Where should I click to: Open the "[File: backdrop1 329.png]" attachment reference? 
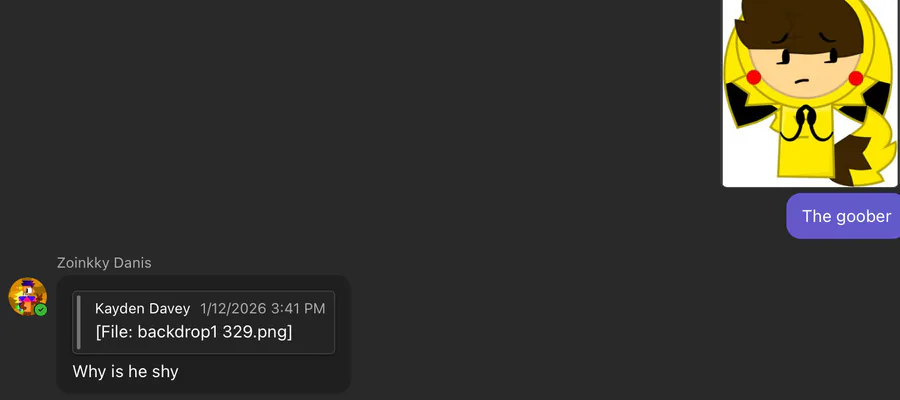(193, 332)
